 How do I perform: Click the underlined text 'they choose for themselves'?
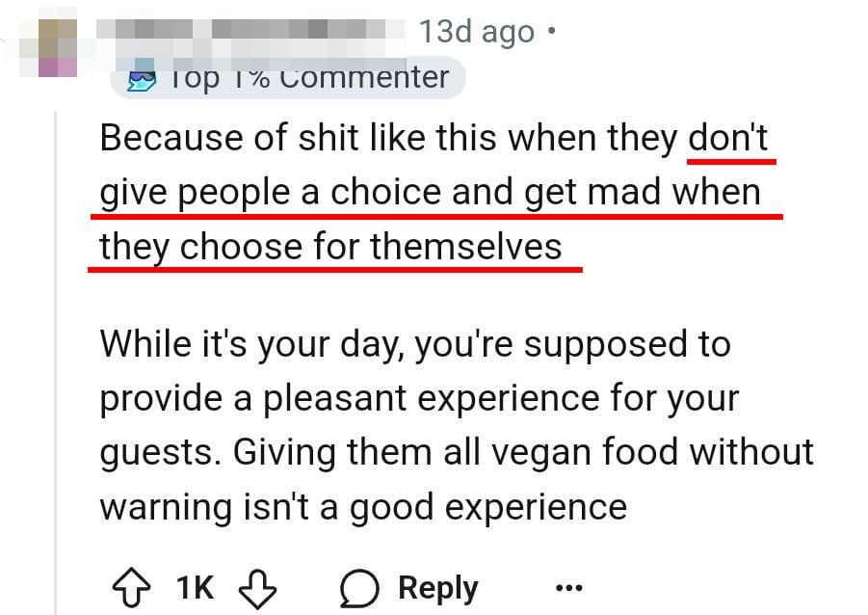point(330,247)
